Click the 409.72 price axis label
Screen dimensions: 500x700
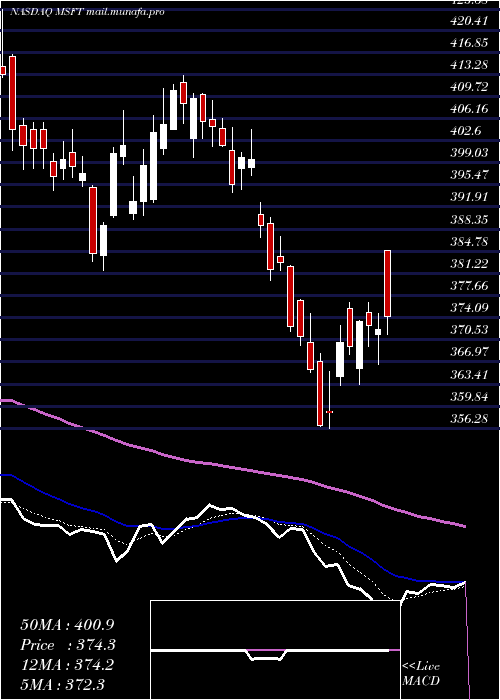click(x=470, y=87)
